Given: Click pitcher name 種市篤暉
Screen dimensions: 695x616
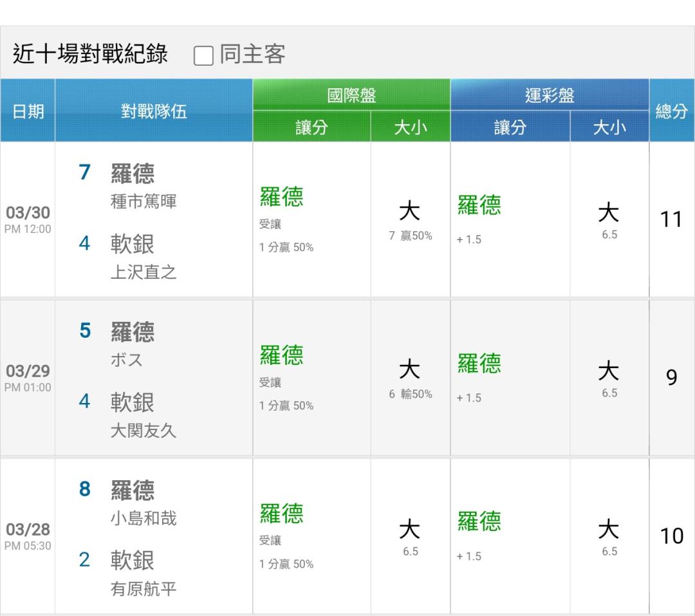Looking at the screenshot, I should pyautogui.click(x=144, y=201).
